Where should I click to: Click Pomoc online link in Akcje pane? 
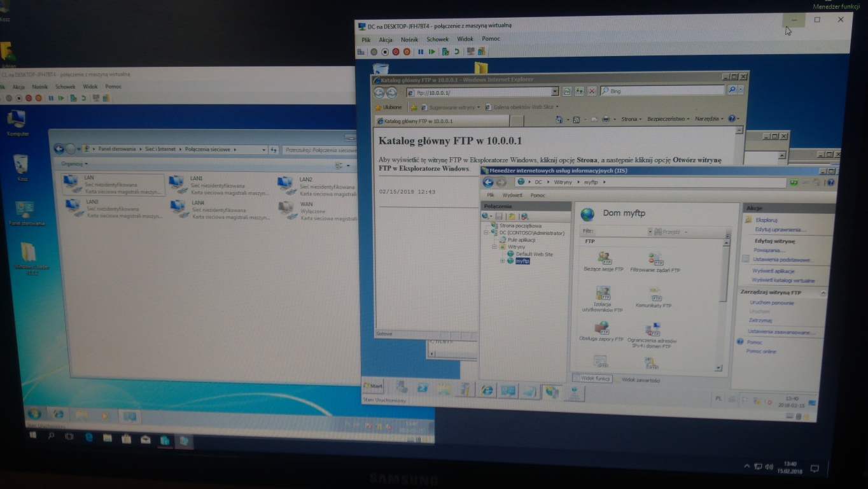coord(761,351)
